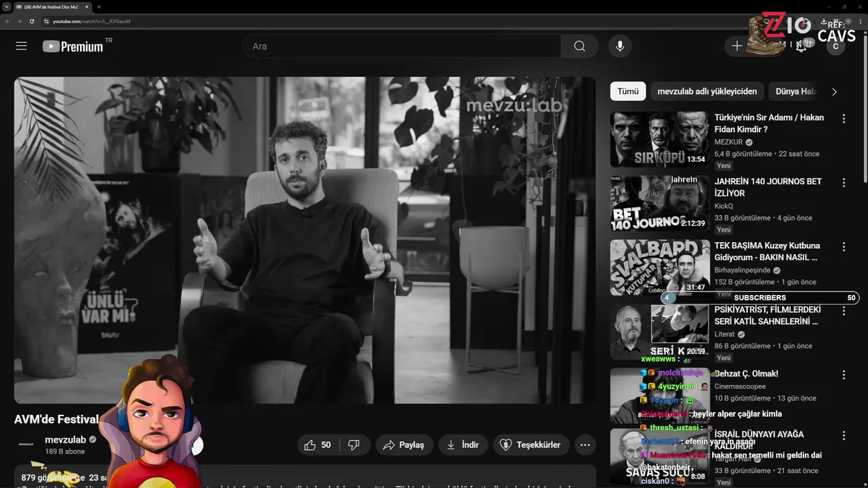The image size is (868, 488).
Task: Reload the page with refresh icon
Action: 32,21
